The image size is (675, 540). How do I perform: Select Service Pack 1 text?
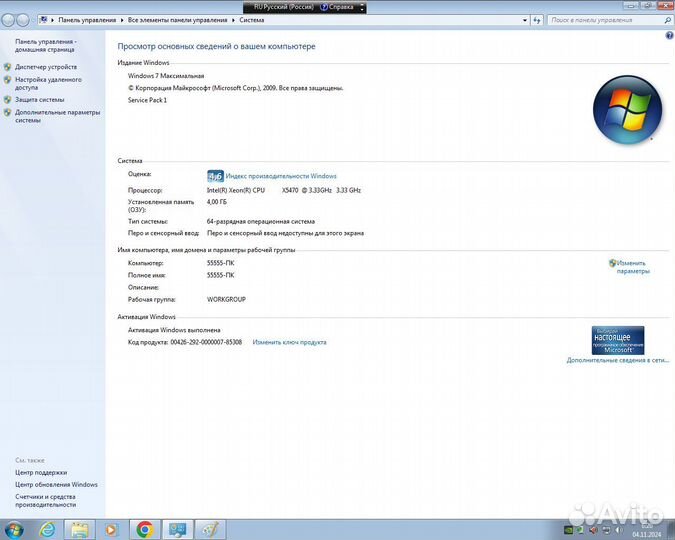[147, 100]
